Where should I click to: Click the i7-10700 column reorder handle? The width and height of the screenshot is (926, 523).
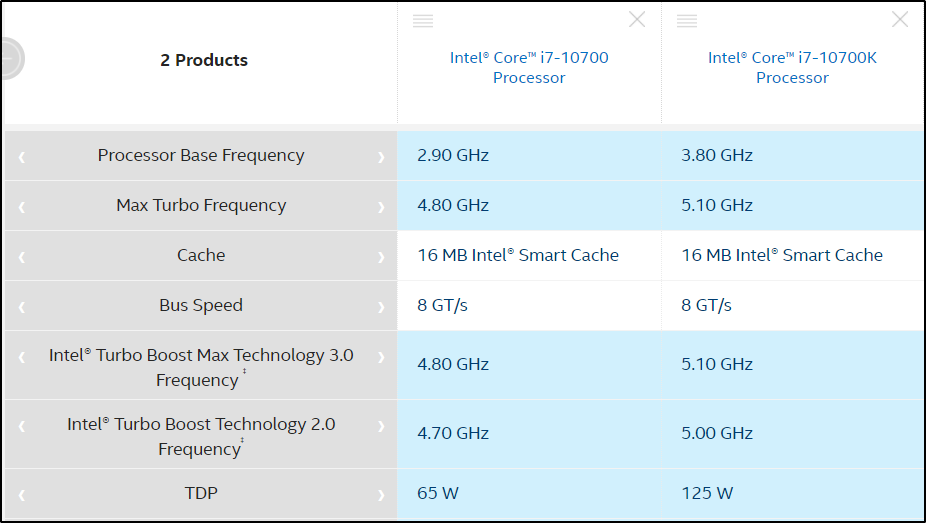(423, 21)
